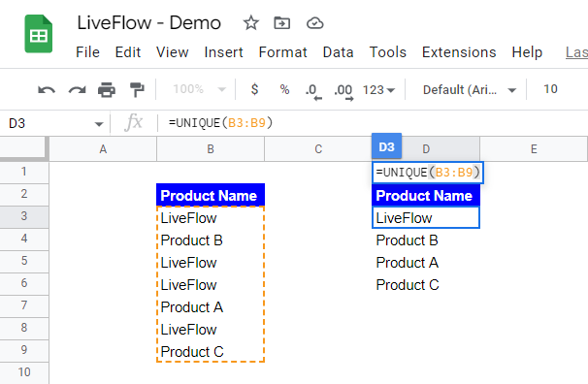Expand the 123 more formats dropdown
Image resolution: width=588 pixels, height=384 pixels.
(x=378, y=90)
